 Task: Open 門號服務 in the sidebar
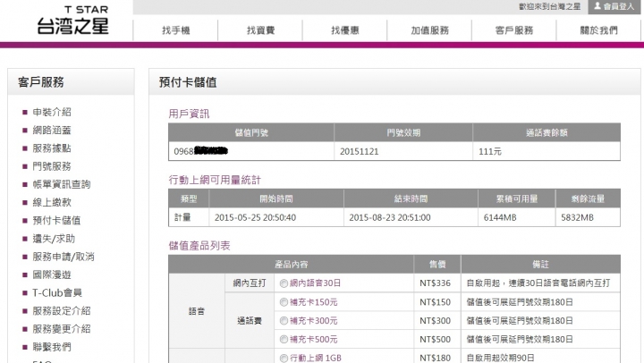(52, 166)
